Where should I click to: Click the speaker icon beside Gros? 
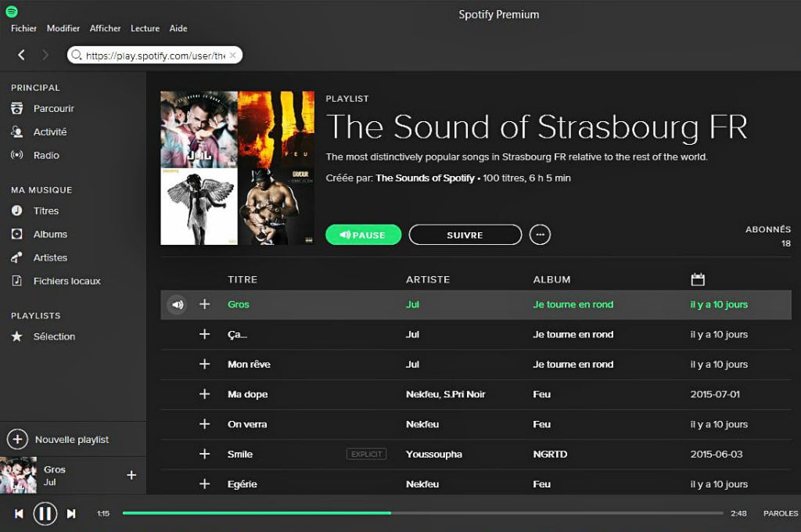click(x=177, y=304)
